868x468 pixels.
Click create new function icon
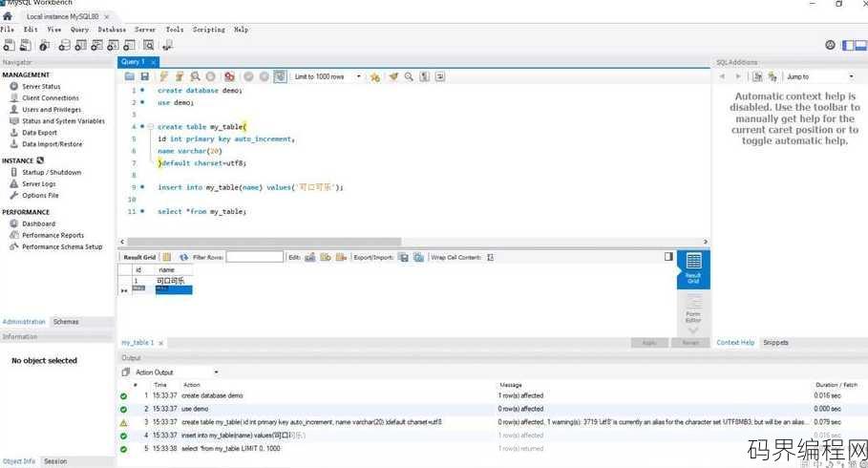pos(129,46)
